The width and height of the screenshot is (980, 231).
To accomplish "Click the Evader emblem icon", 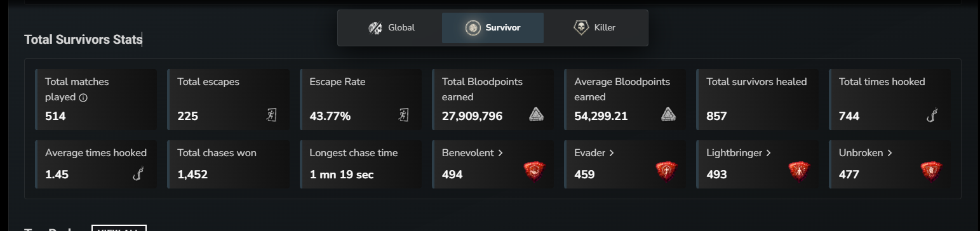I will coord(667,171).
